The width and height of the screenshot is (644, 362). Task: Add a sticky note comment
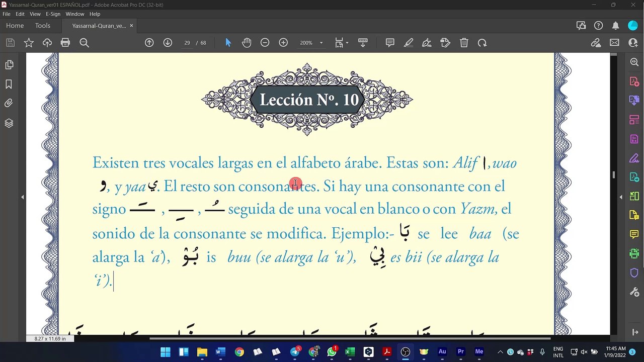(x=390, y=43)
